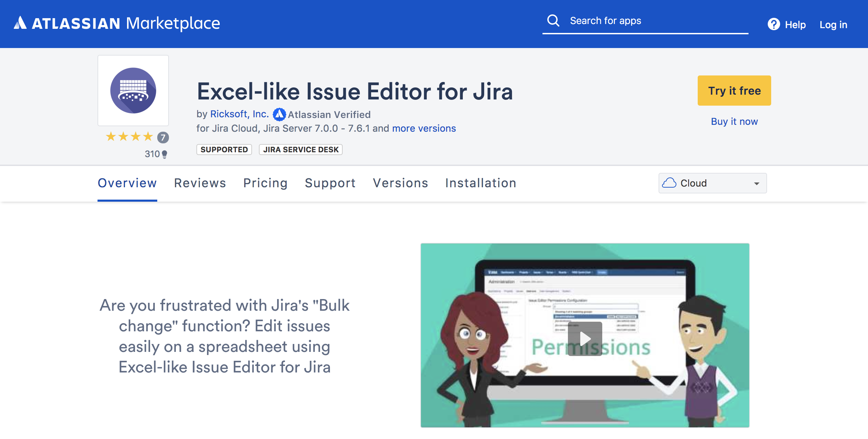Click the Excel-like Issue Editor for Jira heading

click(355, 92)
